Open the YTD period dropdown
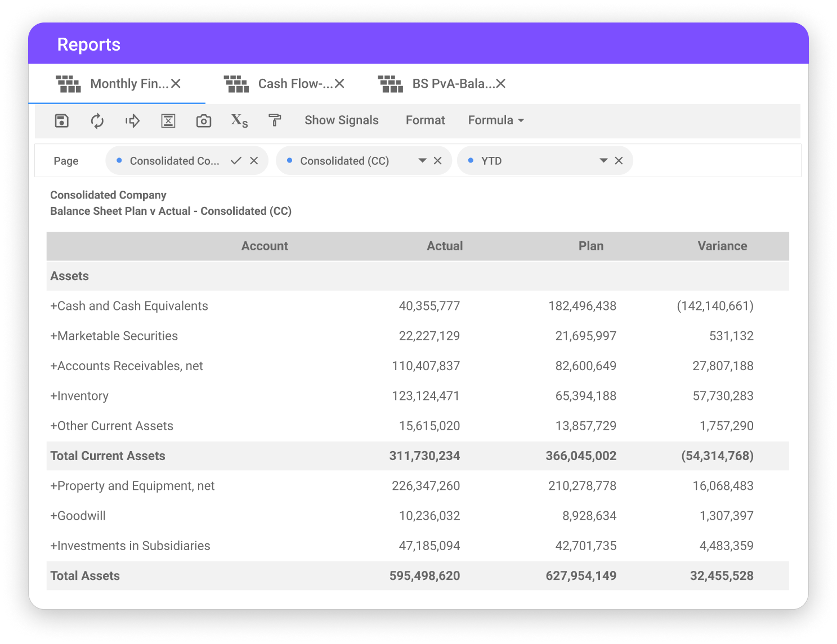The width and height of the screenshot is (837, 644). coord(602,160)
